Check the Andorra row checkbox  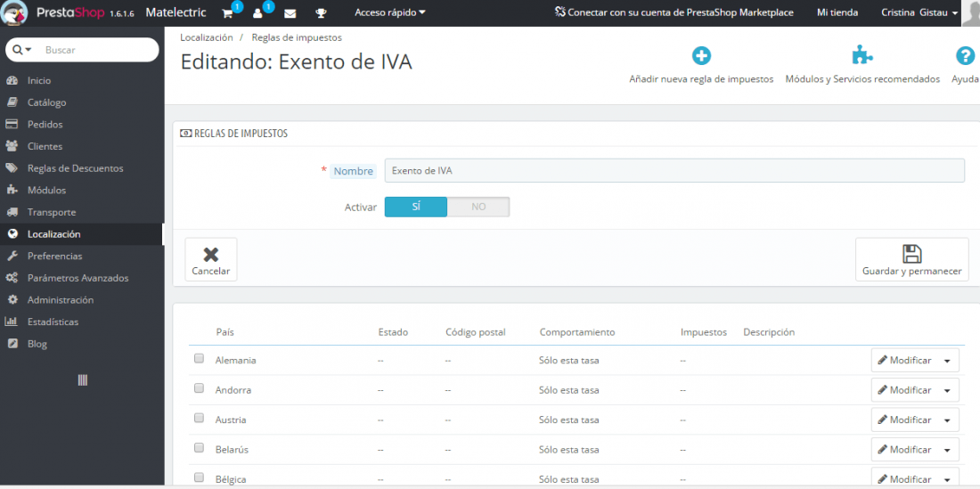coord(199,387)
